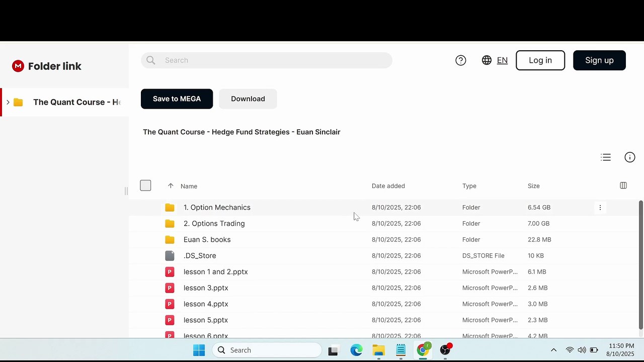
Task: Select the "lesson 5.pptx" file name
Action: 206,320
